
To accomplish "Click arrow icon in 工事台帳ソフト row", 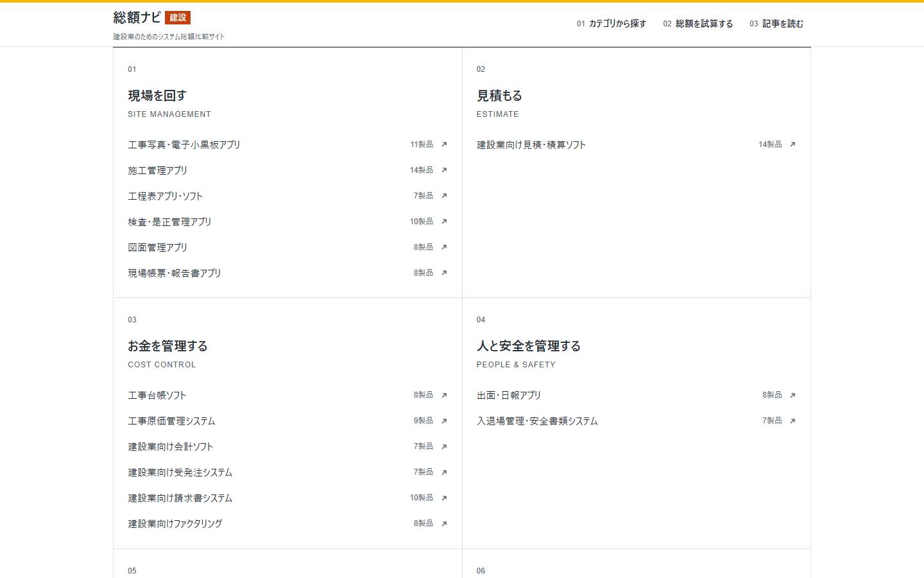I will tap(444, 395).
